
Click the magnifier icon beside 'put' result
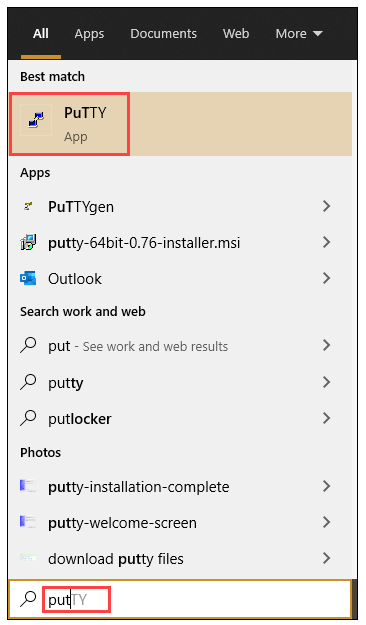pos(28,345)
